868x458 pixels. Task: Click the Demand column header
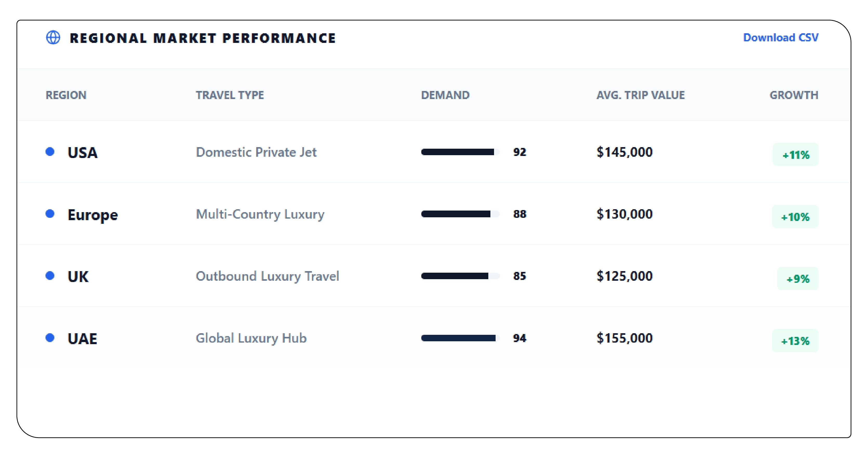click(445, 95)
